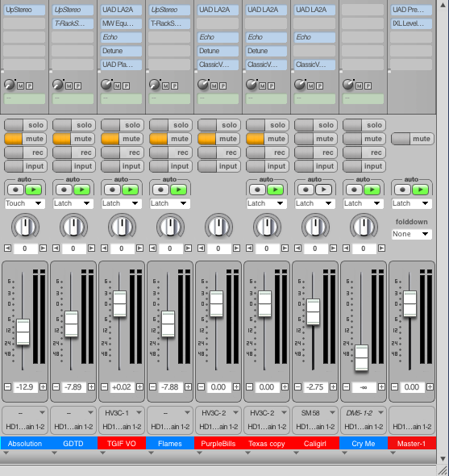Arm record on the Flames track
This screenshot has height=476, width=449.
coord(171,152)
